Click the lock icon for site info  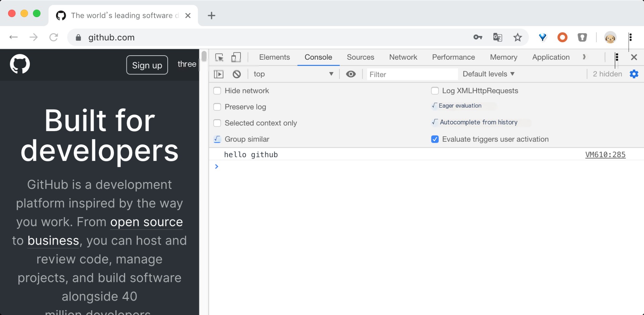pos(78,38)
